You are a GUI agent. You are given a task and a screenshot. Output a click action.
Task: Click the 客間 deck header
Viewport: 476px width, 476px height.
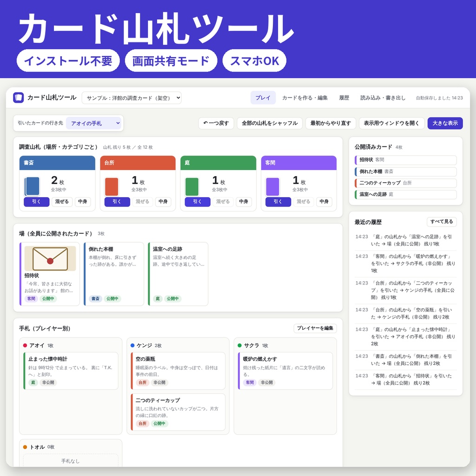299,163
